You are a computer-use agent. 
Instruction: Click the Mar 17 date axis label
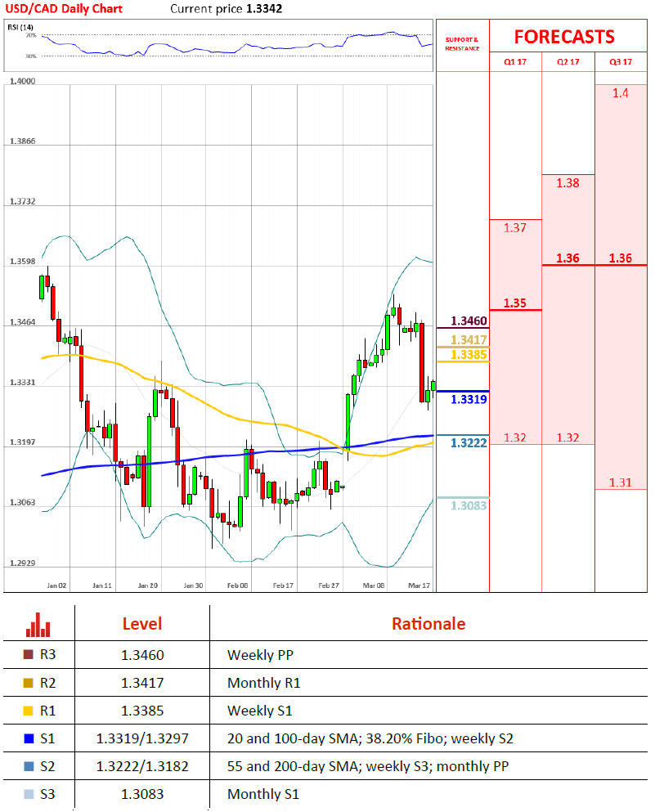419,585
